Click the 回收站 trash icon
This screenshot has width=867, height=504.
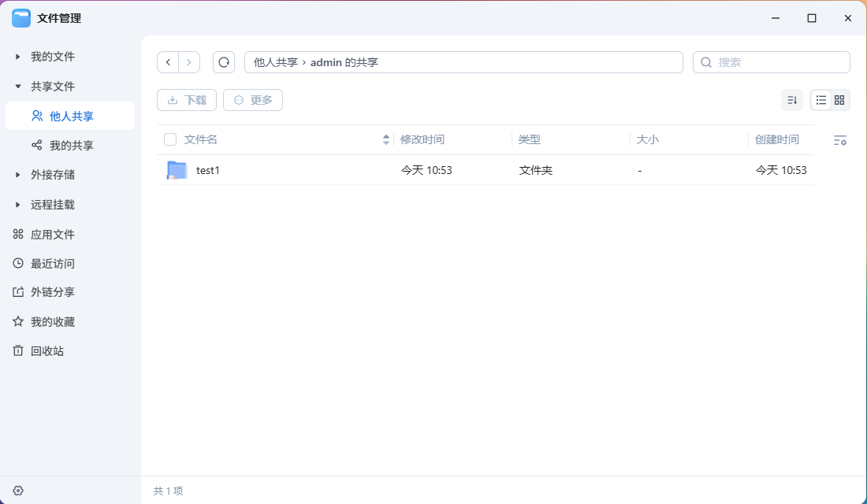(18, 351)
